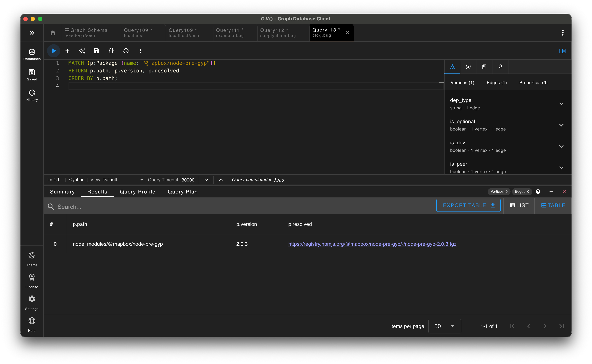Run the Cypher query
Screen dimensions: 592x364
pos(54,51)
